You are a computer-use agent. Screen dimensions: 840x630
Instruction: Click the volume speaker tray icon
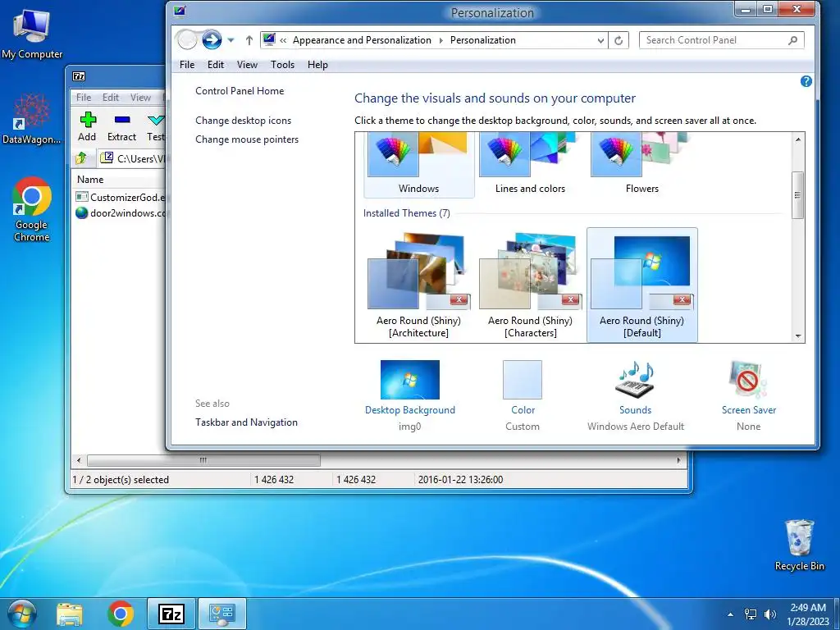tap(769, 614)
